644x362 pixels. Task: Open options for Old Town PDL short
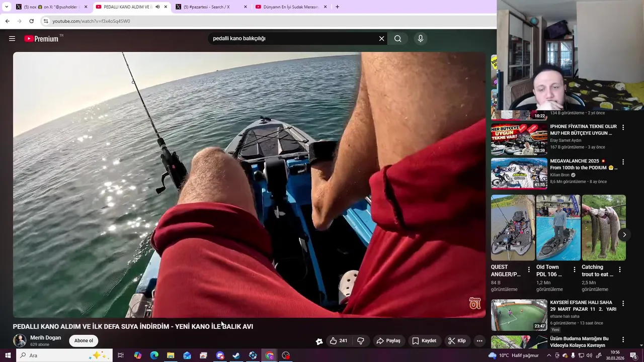574,269
